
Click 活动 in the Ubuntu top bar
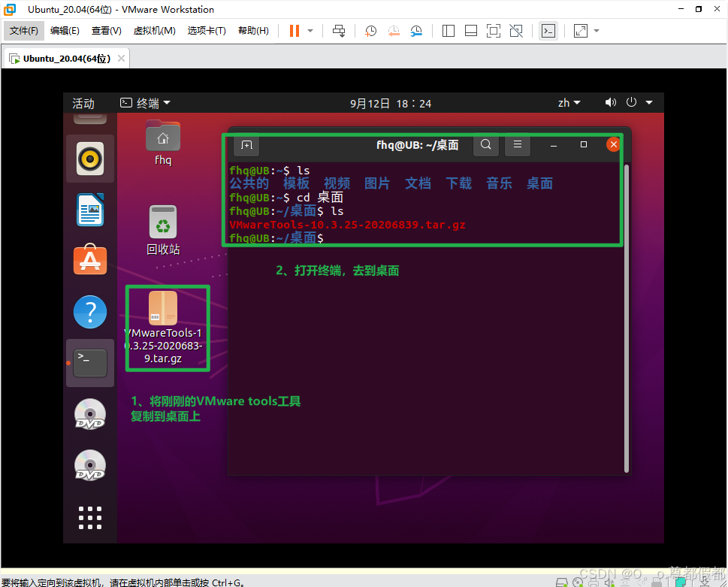(83, 103)
